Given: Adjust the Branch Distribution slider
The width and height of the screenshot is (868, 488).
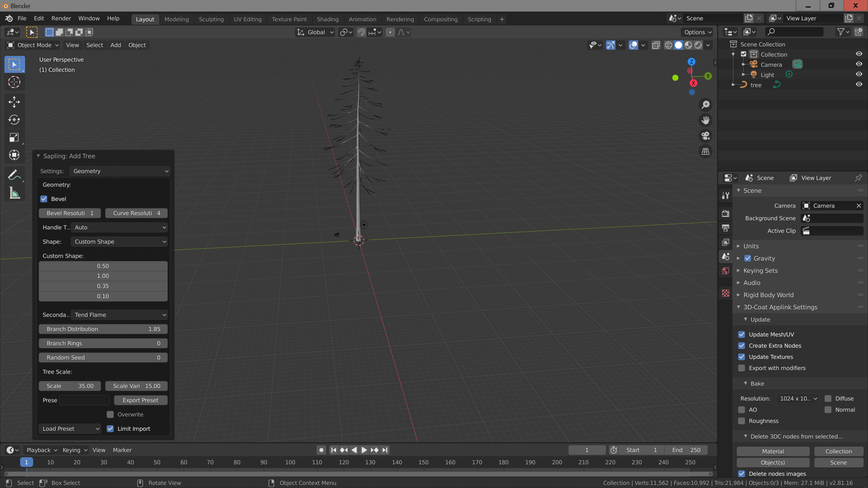Looking at the screenshot, I should 103,329.
